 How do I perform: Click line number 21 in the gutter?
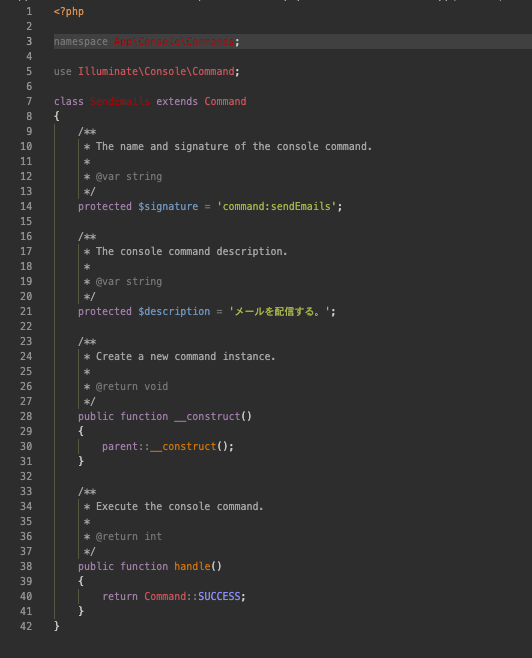[x=26, y=311]
